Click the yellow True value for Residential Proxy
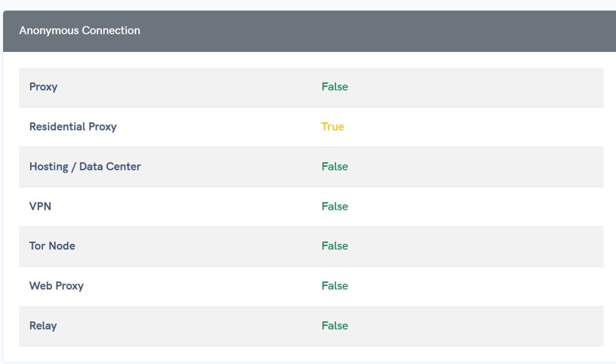The height and width of the screenshot is (364, 616). coord(333,127)
